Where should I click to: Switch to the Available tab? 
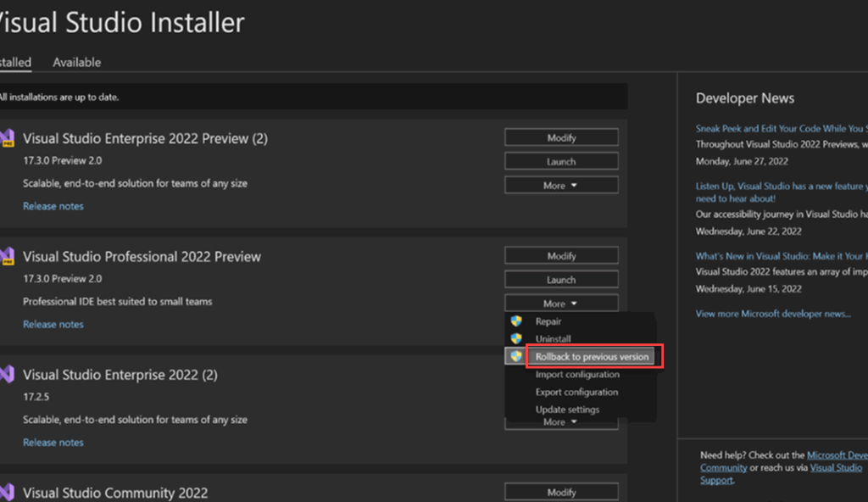(76, 61)
